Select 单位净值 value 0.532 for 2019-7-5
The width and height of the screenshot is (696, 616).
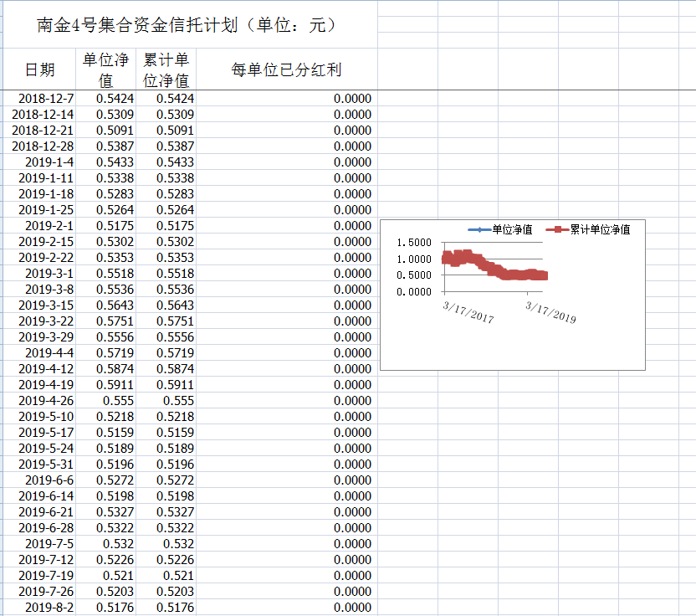coord(105,544)
